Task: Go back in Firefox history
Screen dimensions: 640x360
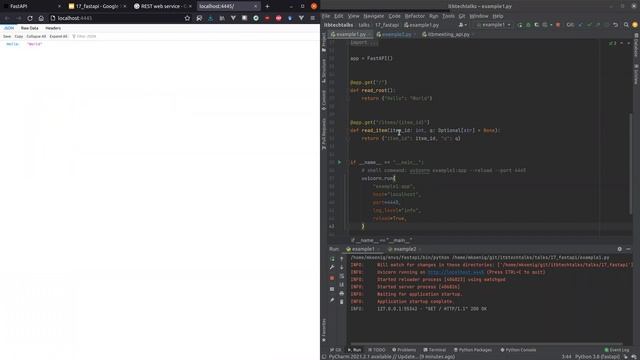Action: click(x=7, y=18)
